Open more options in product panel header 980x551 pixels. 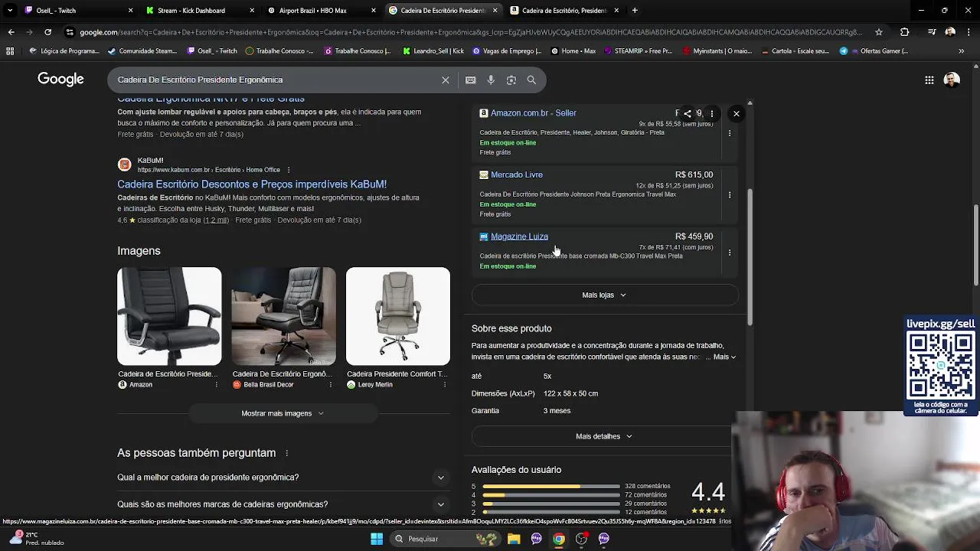[x=712, y=113]
